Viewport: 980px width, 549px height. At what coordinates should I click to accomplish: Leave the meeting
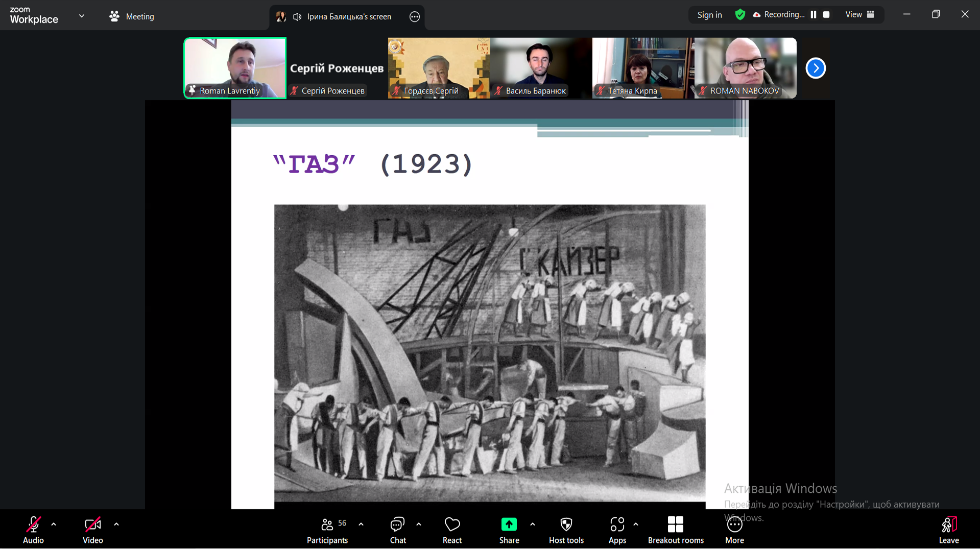point(948,530)
